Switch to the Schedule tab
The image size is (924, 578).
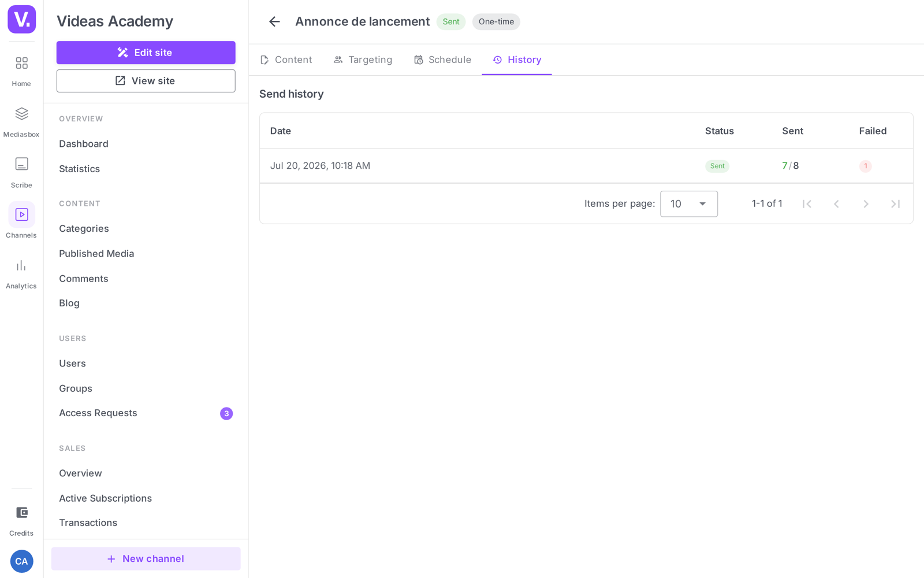[x=443, y=60]
